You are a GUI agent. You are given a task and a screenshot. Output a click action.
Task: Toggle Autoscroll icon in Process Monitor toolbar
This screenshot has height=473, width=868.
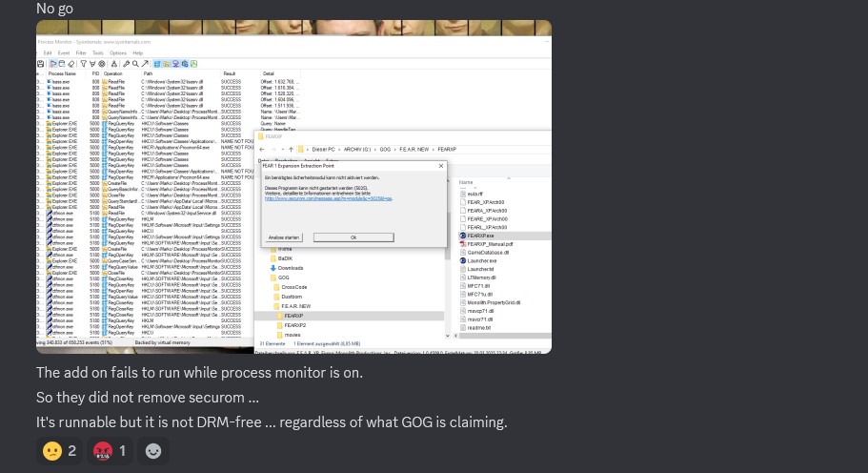coord(62,64)
